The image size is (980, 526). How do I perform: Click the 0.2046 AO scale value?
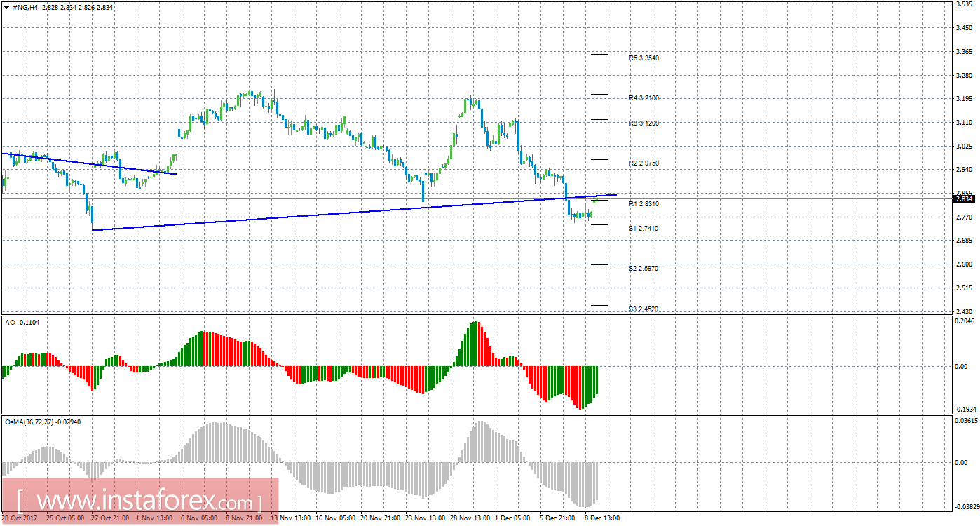(x=965, y=320)
